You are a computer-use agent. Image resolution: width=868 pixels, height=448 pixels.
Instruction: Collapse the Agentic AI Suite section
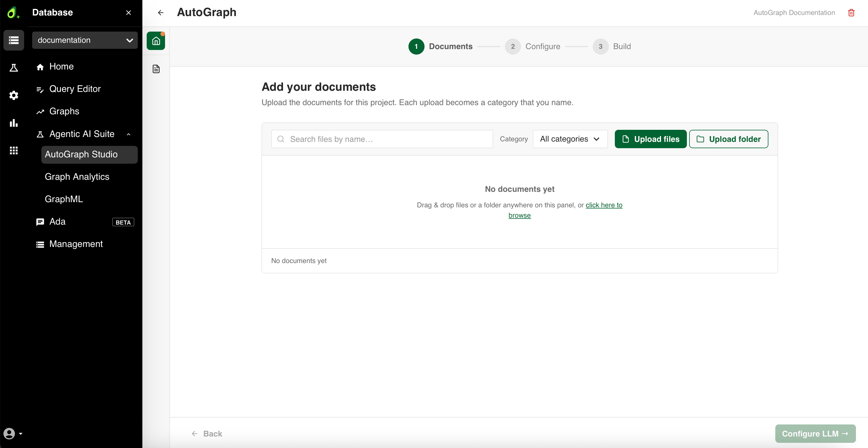(x=128, y=134)
